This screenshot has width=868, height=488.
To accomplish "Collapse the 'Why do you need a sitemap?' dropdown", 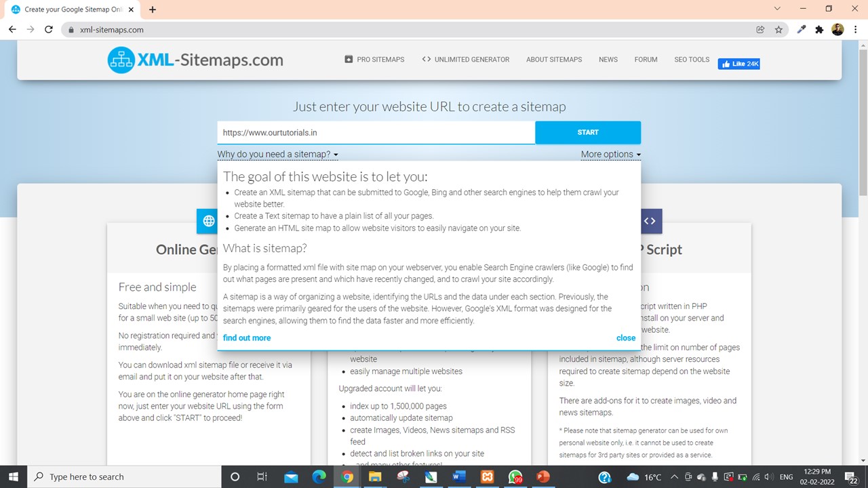I will point(277,154).
